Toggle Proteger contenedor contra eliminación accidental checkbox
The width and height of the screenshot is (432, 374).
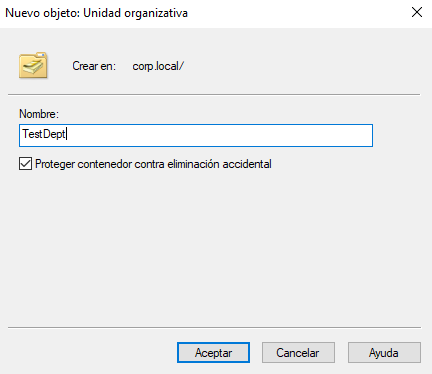click(x=25, y=164)
